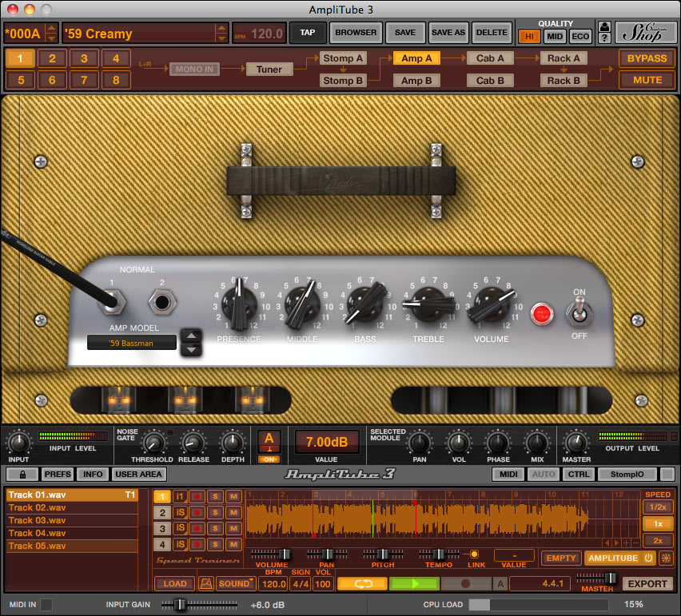
Task: Select the Rack B module
Action: (x=564, y=81)
